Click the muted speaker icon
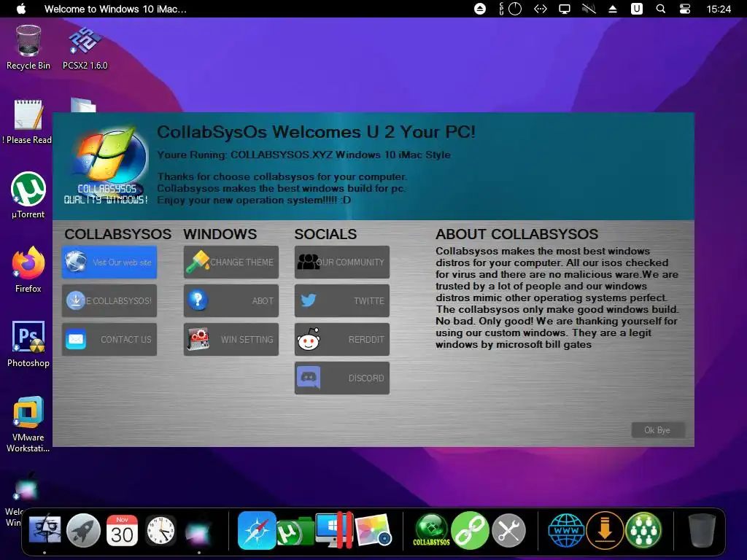 (589, 9)
